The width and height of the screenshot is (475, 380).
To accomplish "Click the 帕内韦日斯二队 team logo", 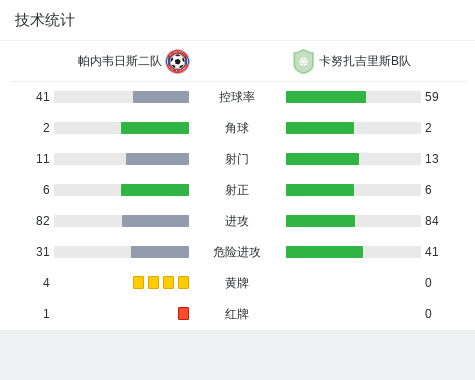I will [178, 61].
